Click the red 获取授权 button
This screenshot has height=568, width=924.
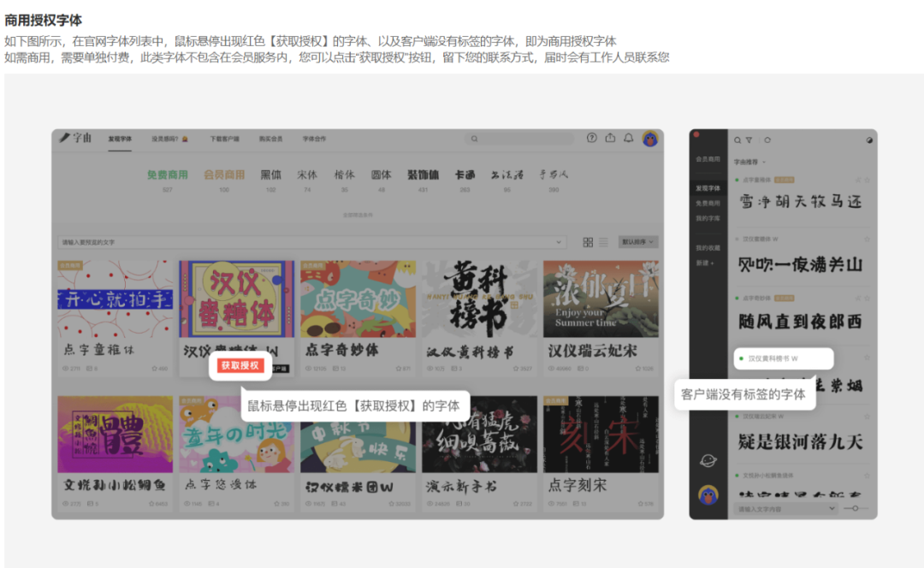coord(240,365)
